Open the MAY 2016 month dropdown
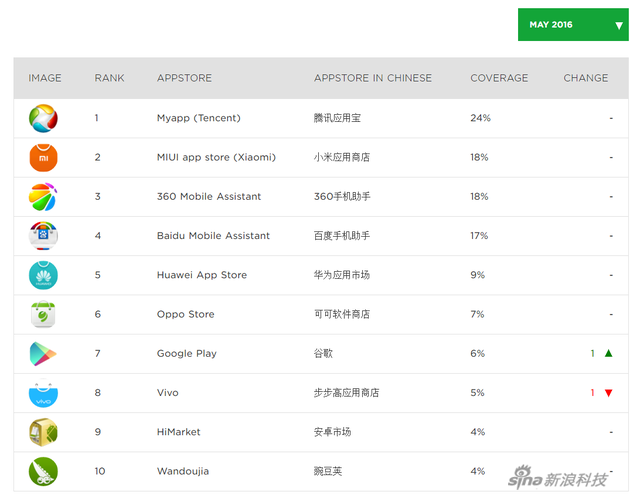 click(573, 25)
